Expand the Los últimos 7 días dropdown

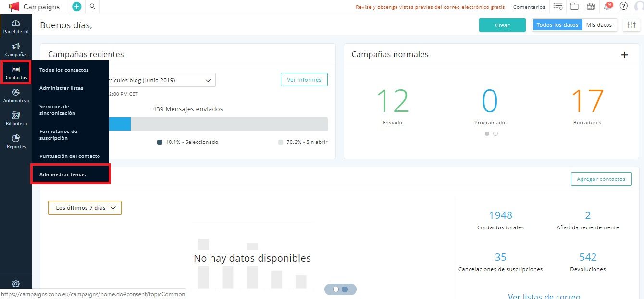point(84,207)
